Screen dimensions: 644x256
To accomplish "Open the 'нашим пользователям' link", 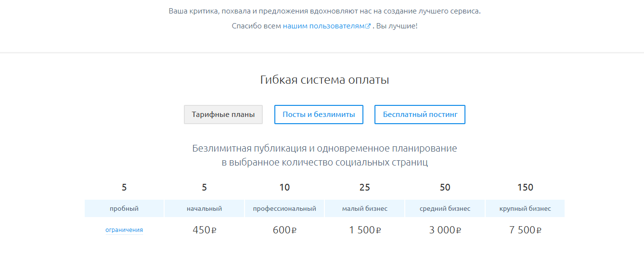I will coord(323,26).
